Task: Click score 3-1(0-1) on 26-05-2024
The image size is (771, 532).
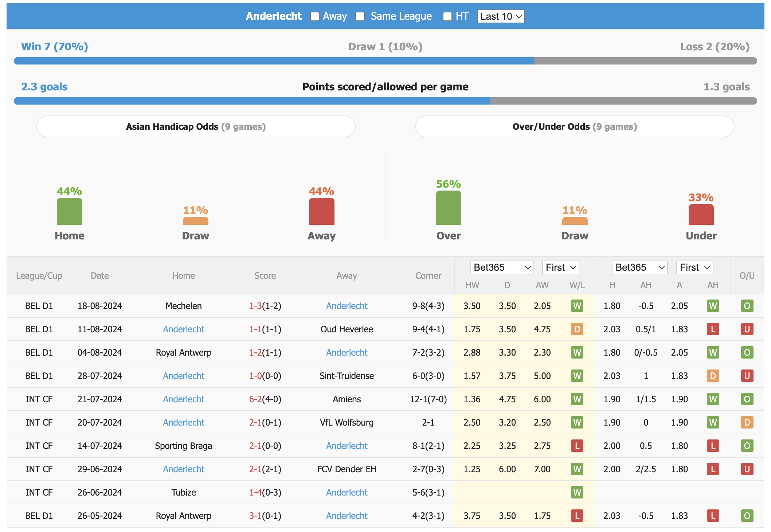Action: 265,516
